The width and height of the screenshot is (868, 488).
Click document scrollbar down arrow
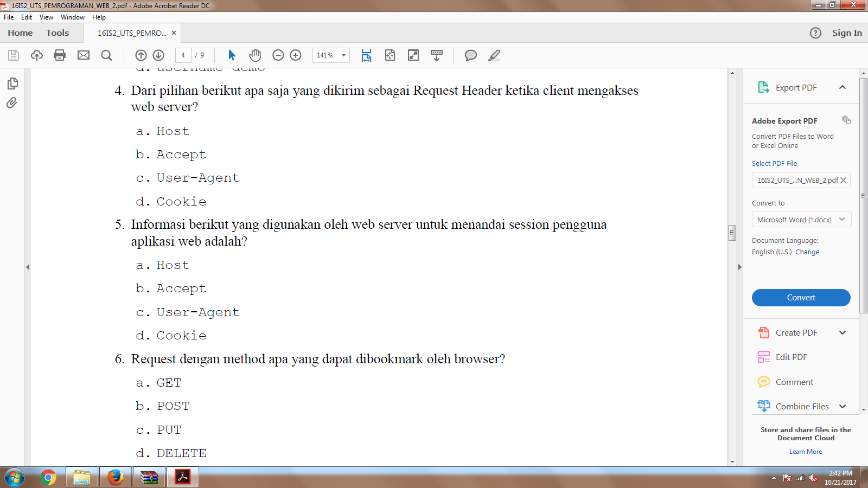click(x=732, y=462)
